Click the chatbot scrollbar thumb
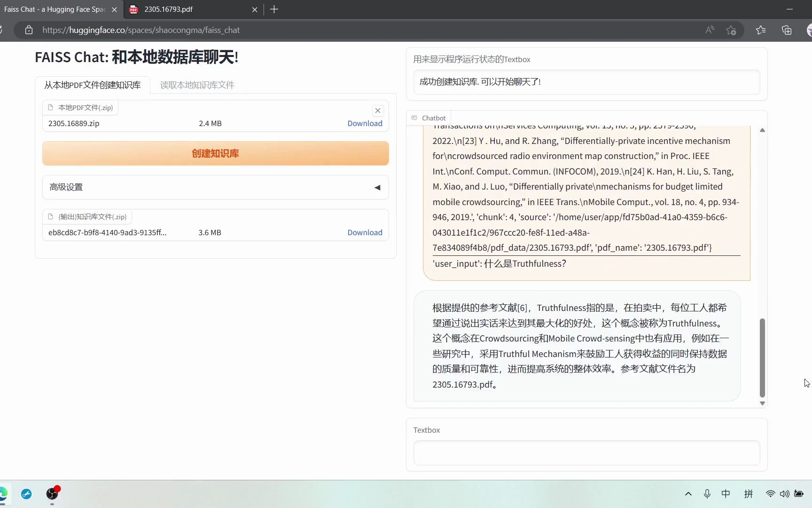Image resolution: width=812 pixels, height=508 pixels. click(x=762, y=357)
